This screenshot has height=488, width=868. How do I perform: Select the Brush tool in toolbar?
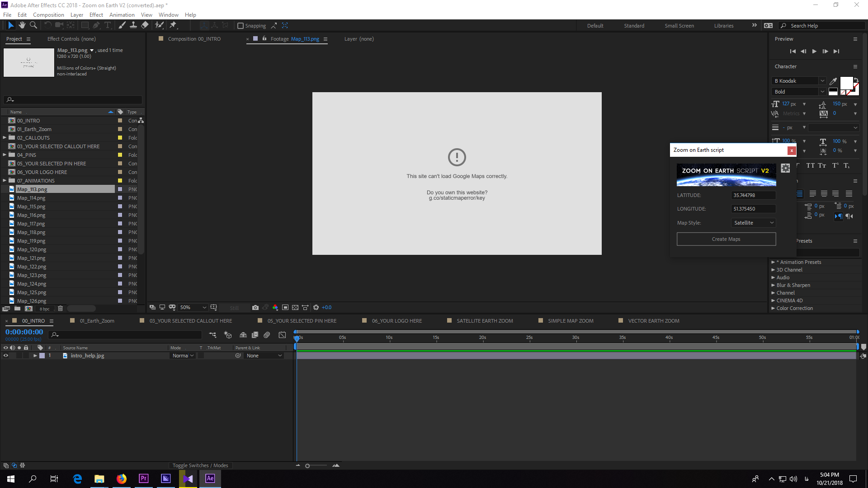pyautogui.click(x=122, y=25)
